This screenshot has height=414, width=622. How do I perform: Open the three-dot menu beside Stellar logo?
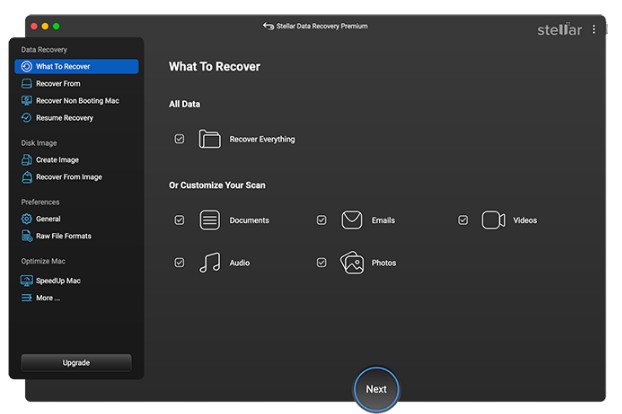click(x=594, y=30)
